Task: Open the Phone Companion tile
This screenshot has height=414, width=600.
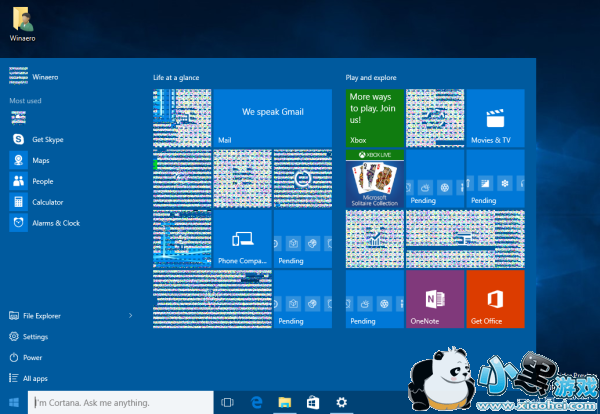Action: click(242, 238)
